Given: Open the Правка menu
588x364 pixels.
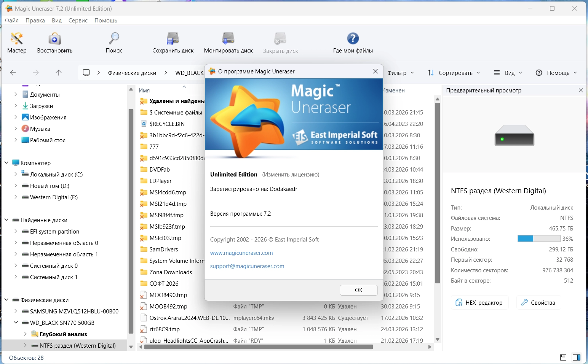Looking at the screenshot, I should [35, 21].
